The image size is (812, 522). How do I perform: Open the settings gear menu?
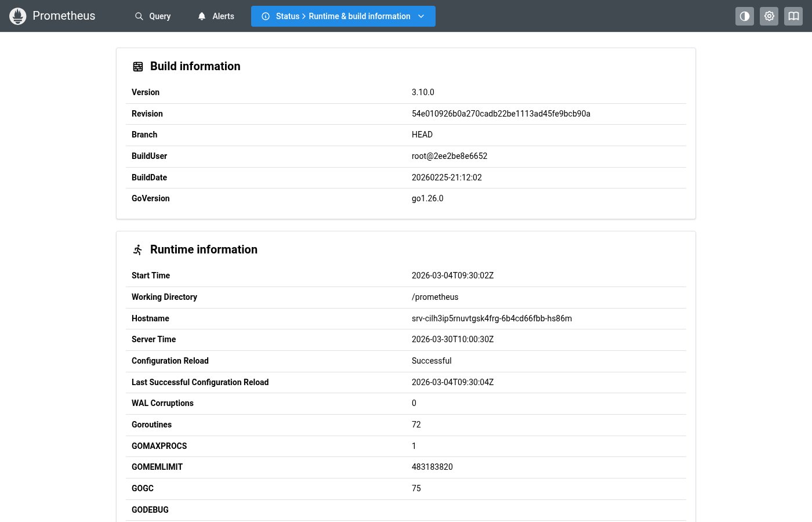[769, 16]
